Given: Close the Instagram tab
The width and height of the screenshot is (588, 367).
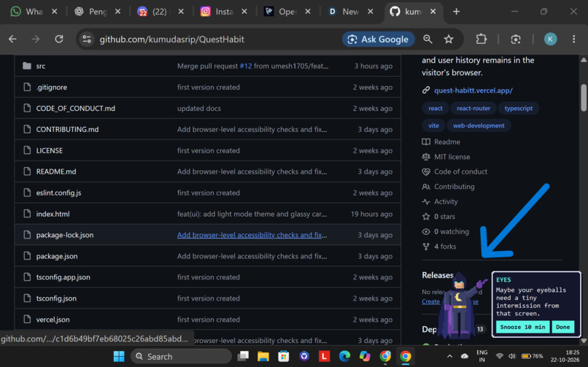Looking at the screenshot, I should (244, 12).
